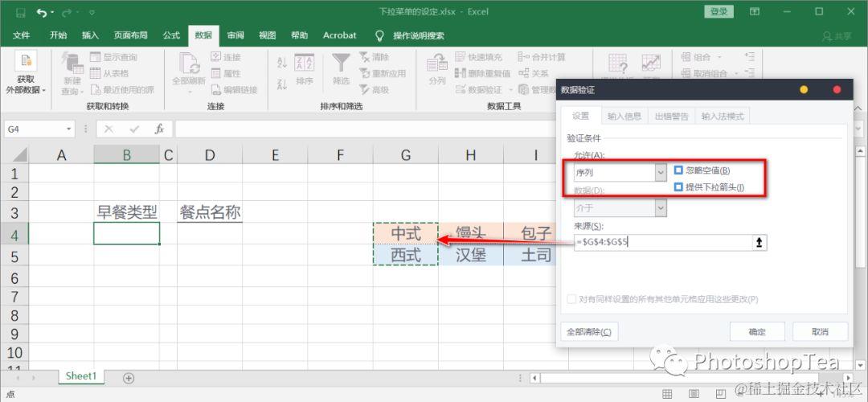Switch to the 插入 (Insert) ribbon tab
The height and width of the screenshot is (402, 868).
click(90, 35)
